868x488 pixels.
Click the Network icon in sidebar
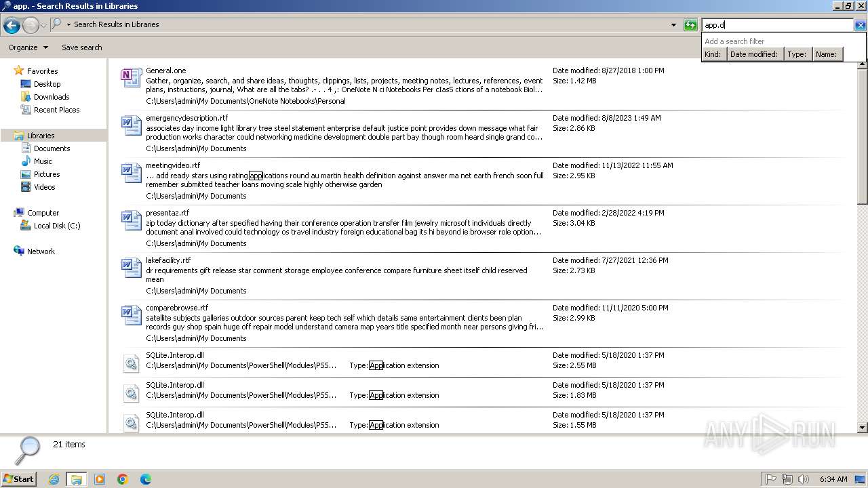coord(19,251)
